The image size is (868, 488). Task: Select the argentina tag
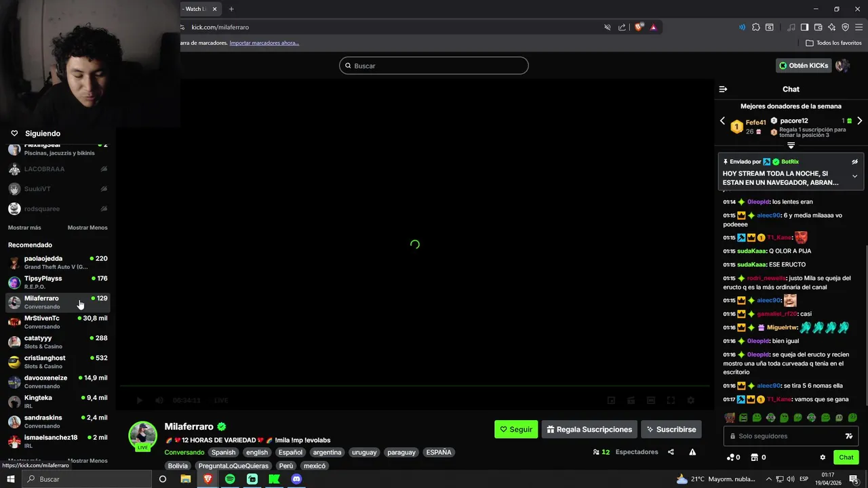point(327,452)
